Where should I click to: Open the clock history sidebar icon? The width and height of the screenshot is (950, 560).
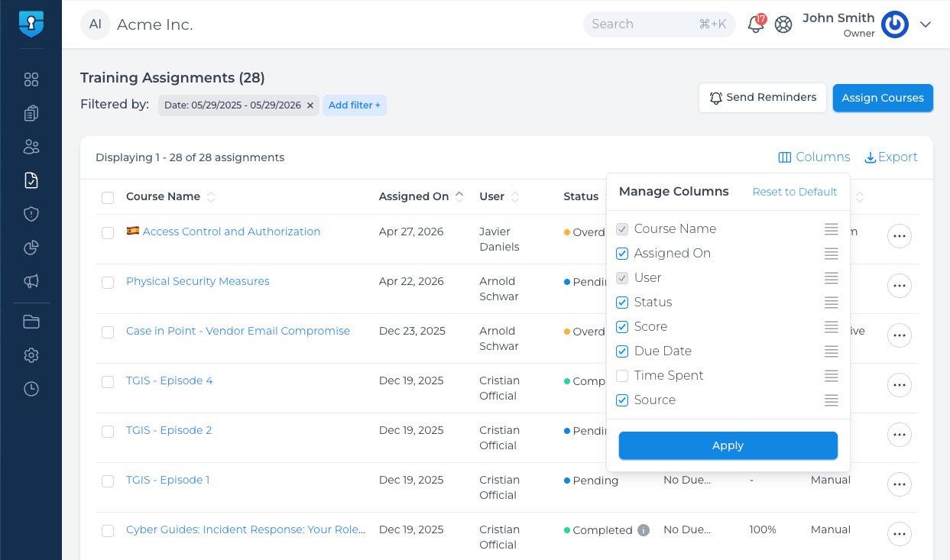click(x=31, y=389)
